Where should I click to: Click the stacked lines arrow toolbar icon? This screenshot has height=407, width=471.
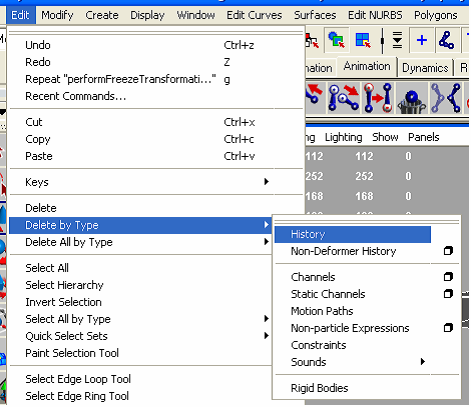tap(397, 40)
